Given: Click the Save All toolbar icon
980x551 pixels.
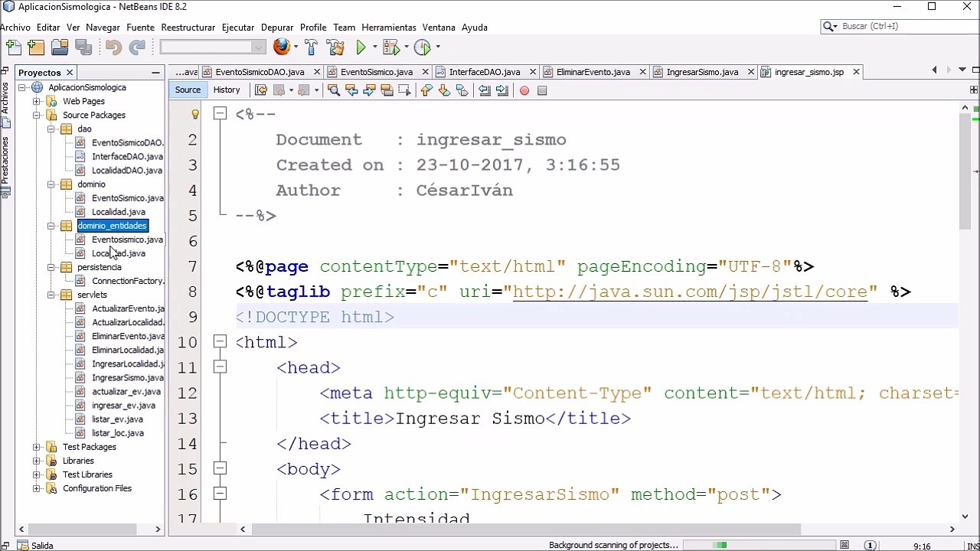Looking at the screenshot, I should tap(83, 47).
